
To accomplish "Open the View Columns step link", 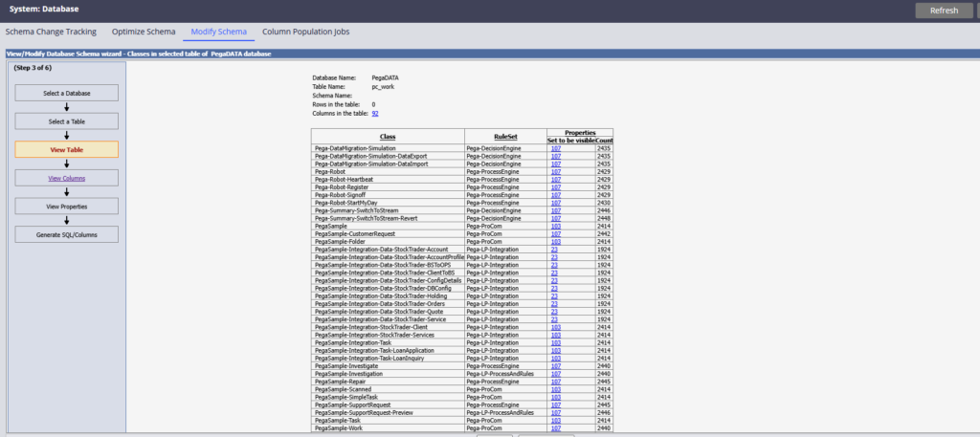I will click(67, 178).
